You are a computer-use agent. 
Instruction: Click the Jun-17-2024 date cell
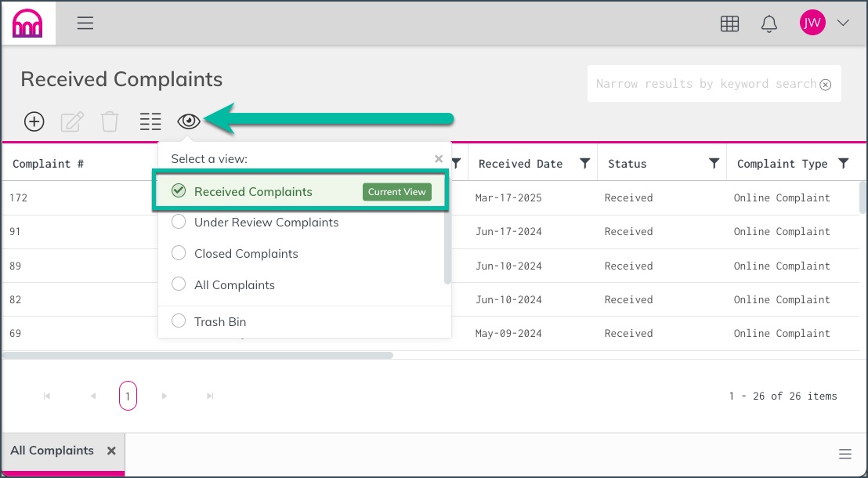508,231
